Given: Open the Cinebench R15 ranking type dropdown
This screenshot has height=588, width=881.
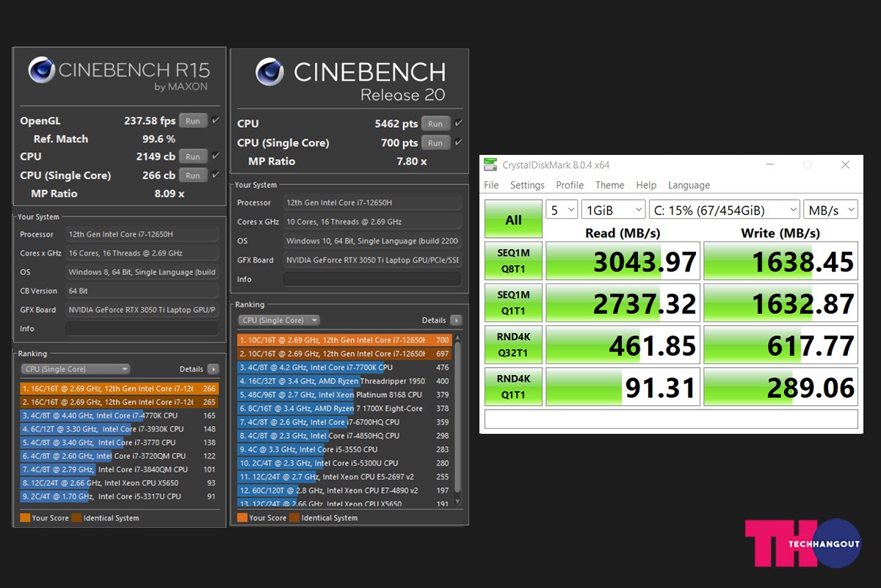Looking at the screenshot, I should (75, 369).
